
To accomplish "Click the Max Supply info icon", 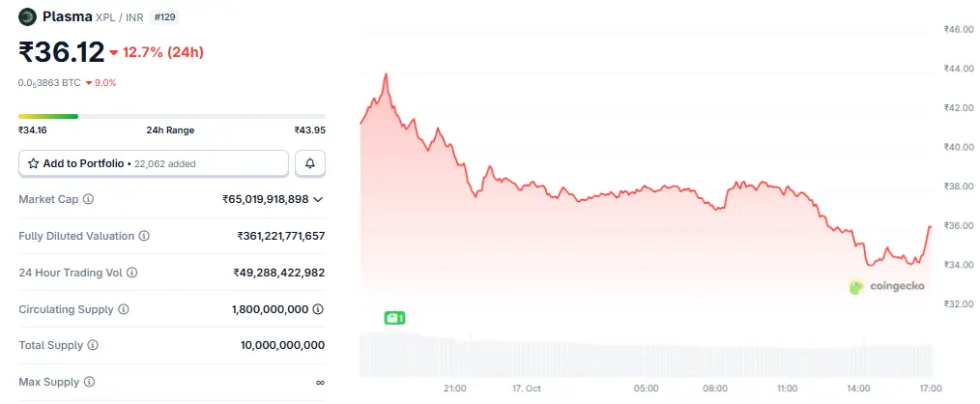I will (89, 383).
